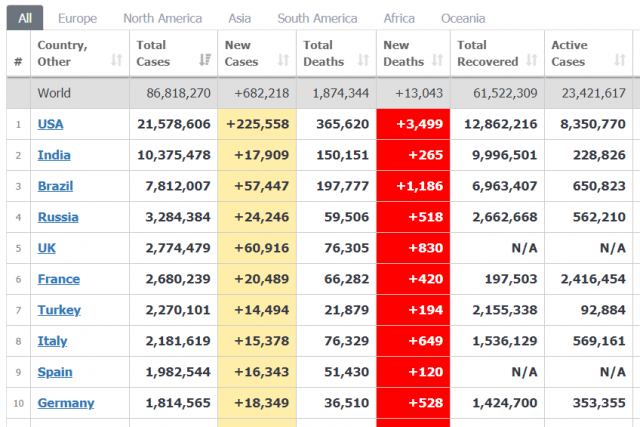Click UK new cases +60,916
640x427 pixels.
tap(262, 248)
